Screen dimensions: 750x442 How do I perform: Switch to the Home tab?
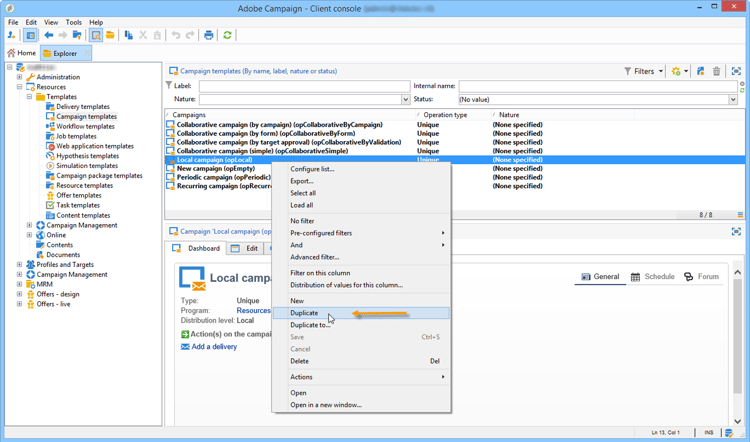click(x=22, y=53)
